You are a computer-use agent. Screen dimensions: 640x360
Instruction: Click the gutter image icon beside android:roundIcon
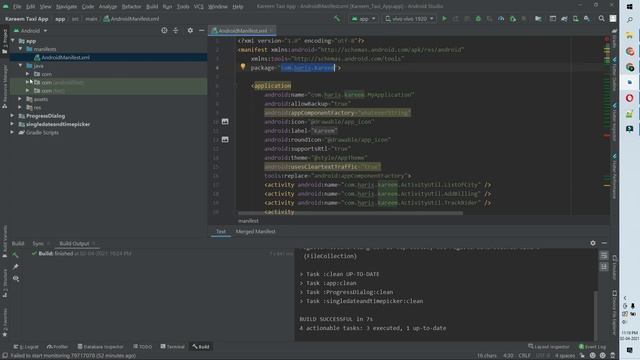tap(225, 140)
